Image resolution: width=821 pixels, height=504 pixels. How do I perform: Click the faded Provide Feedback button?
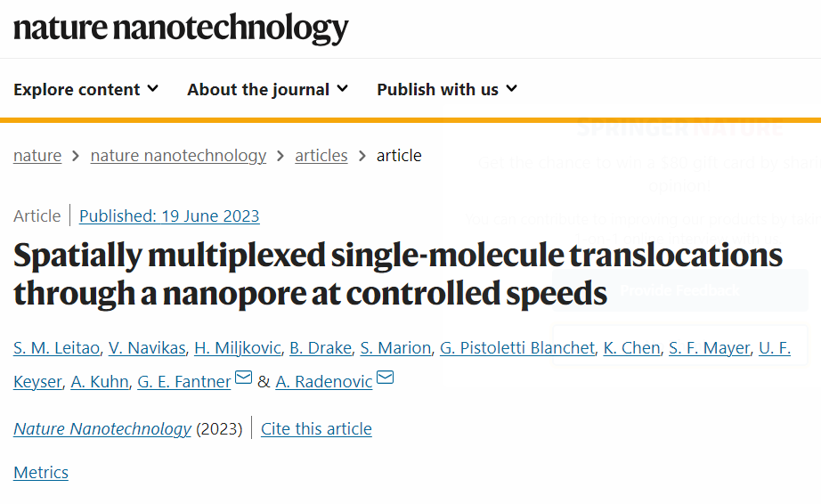click(x=680, y=290)
